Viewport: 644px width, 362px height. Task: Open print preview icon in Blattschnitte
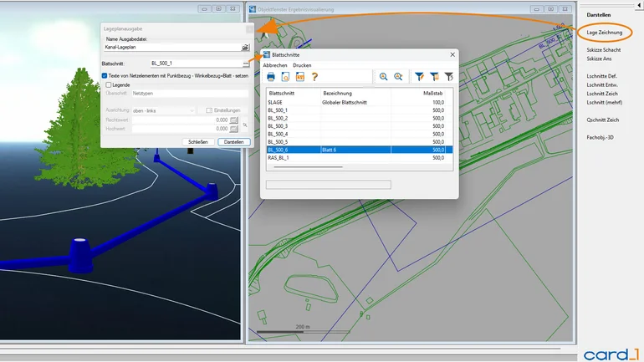point(285,77)
